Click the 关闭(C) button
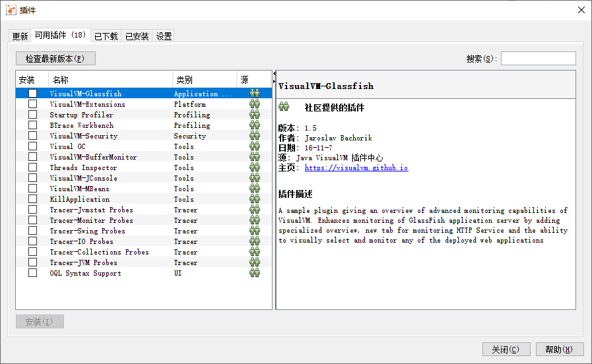Screen dimensions: 592x364 coord(506,349)
